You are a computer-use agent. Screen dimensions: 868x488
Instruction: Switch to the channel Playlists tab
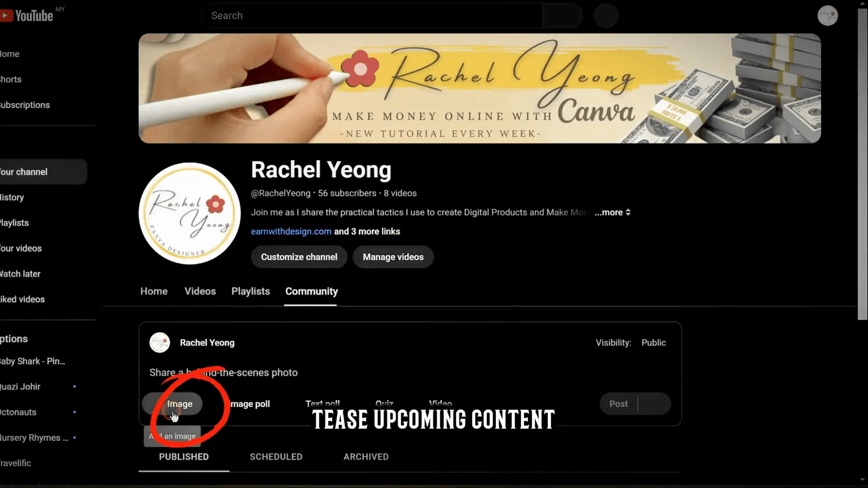point(251,291)
